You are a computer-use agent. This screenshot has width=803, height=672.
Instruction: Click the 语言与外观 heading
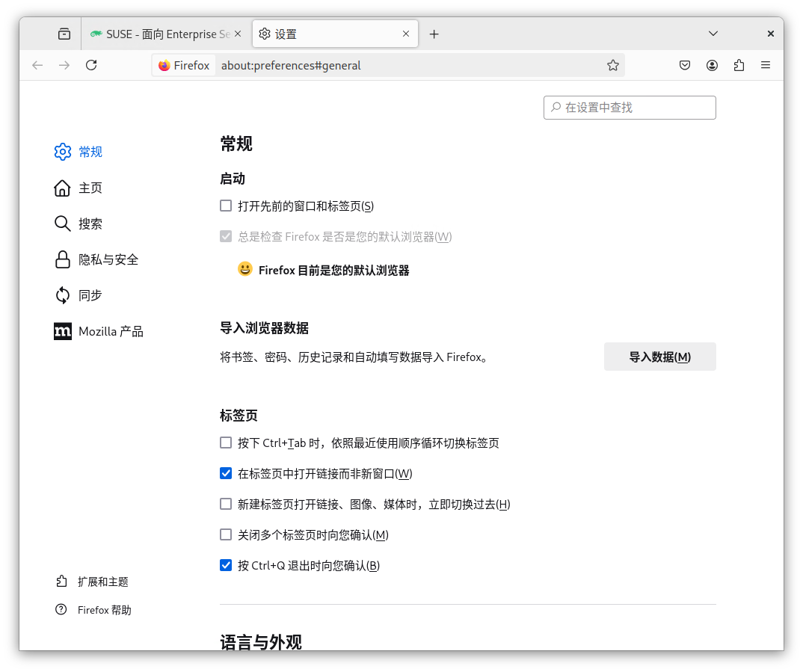tap(261, 641)
